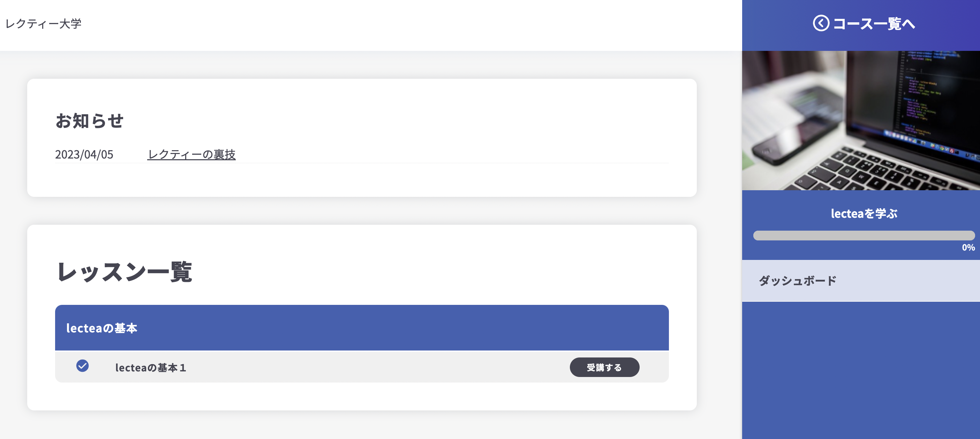Collapse the lecteaの基本 section header
This screenshot has width=980, height=439.
click(361, 328)
